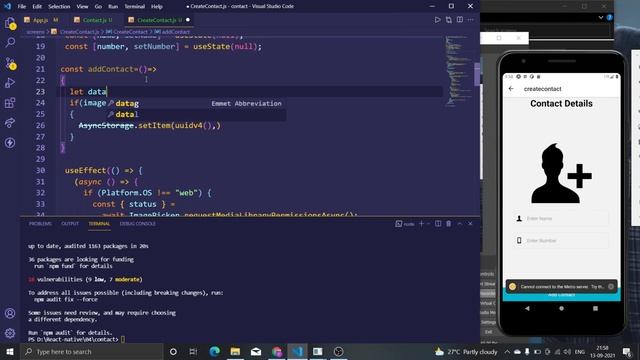Image resolution: width=640 pixels, height=360 pixels.
Task: Click the CreateContact.js breadcrumb segment
Action: pyautogui.click(x=80, y=31)
